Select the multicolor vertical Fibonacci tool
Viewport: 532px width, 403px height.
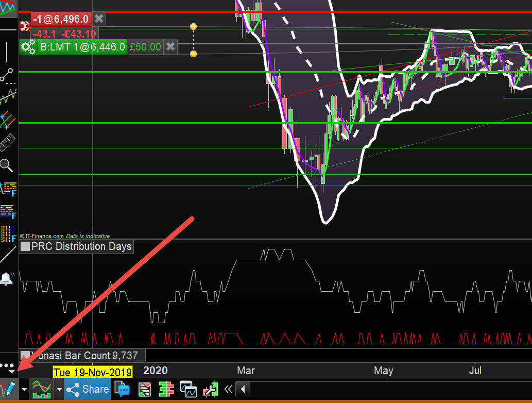8,234
